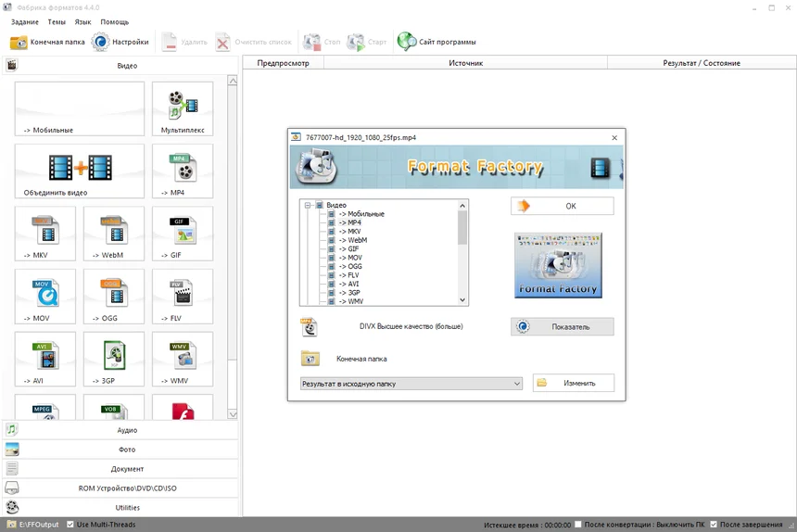This screenshot has width=797, height=532.
Task: Open the Задание menu
Action: [x=25, y=22]
